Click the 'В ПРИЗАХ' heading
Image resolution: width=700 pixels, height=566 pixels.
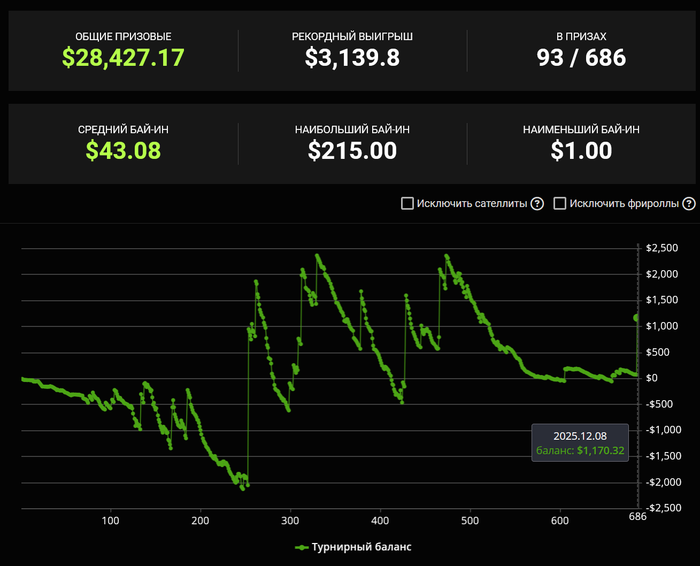pyautogui.click(x=581, y=37)
